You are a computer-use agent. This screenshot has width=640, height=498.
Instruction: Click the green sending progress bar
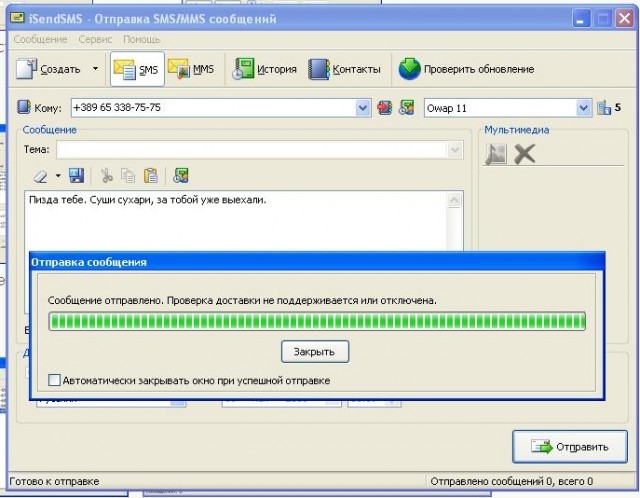click(x=316, y=321)
